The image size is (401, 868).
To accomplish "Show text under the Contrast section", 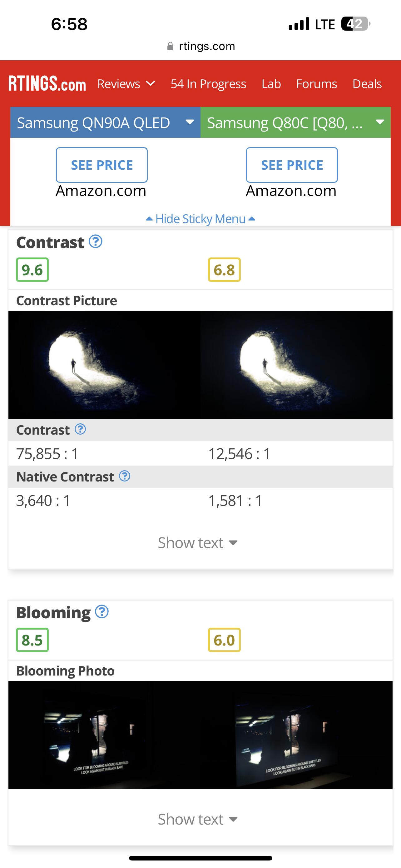I will click(198, 542).
